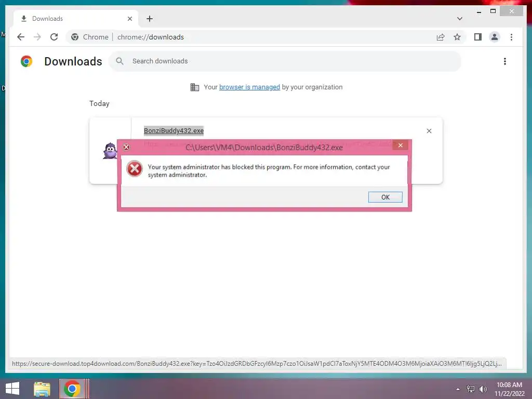Show hidden system tray icons

point(458,389)
